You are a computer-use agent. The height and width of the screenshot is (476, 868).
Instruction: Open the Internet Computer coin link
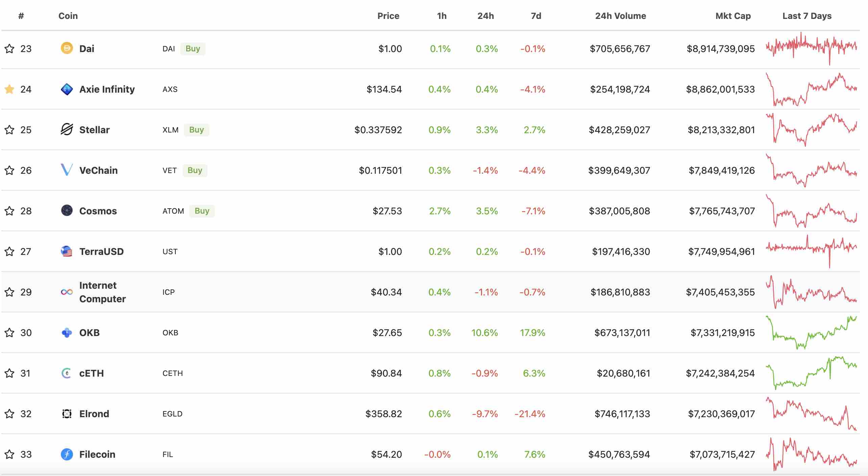click(x=102, y=292)
